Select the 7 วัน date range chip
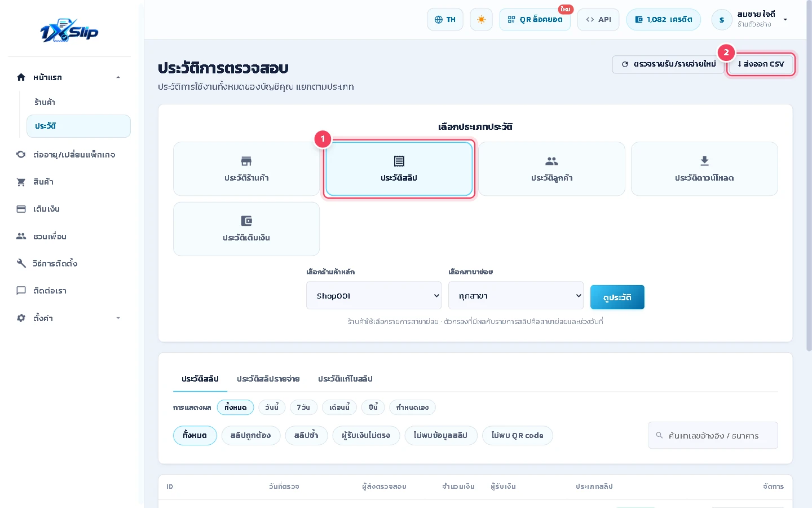 click(303, 408)
